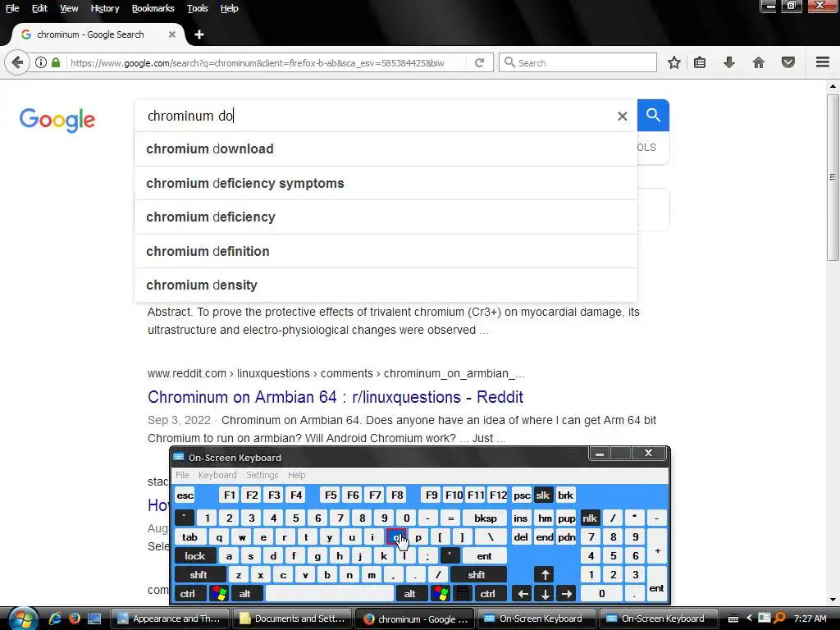The height and width of the screenshot is (630, 840).
Task: Select suggestion chromium definition
Action: (386, 251)
